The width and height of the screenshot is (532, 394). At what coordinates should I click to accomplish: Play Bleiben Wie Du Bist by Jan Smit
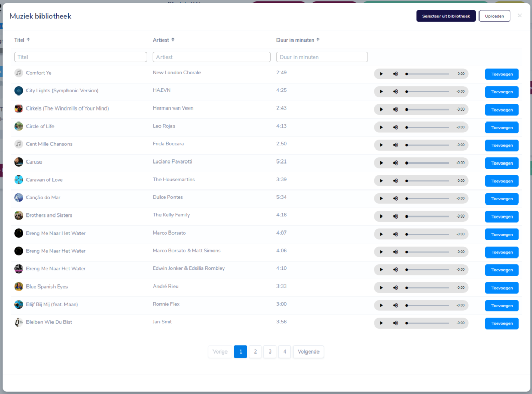[x=381, y=323]
